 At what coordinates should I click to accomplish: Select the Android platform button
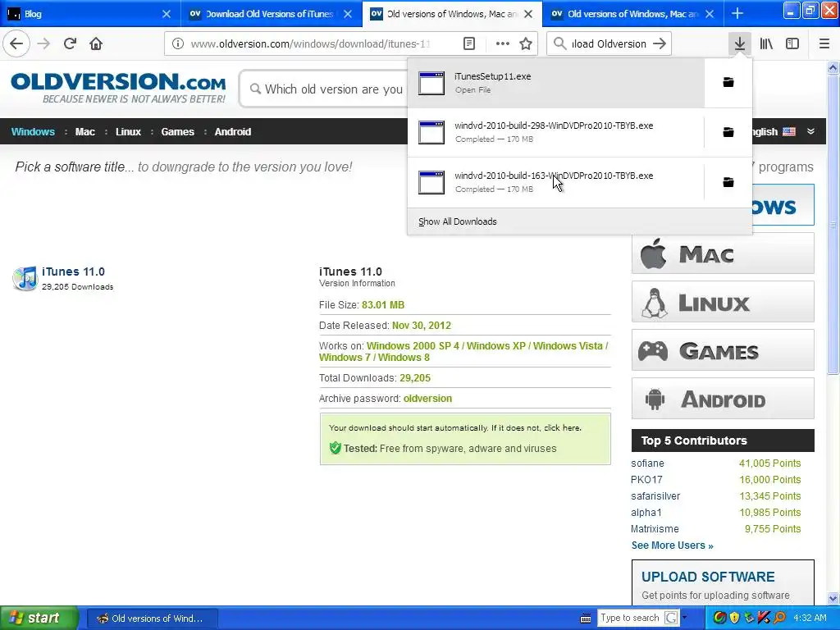coord(723,399)
